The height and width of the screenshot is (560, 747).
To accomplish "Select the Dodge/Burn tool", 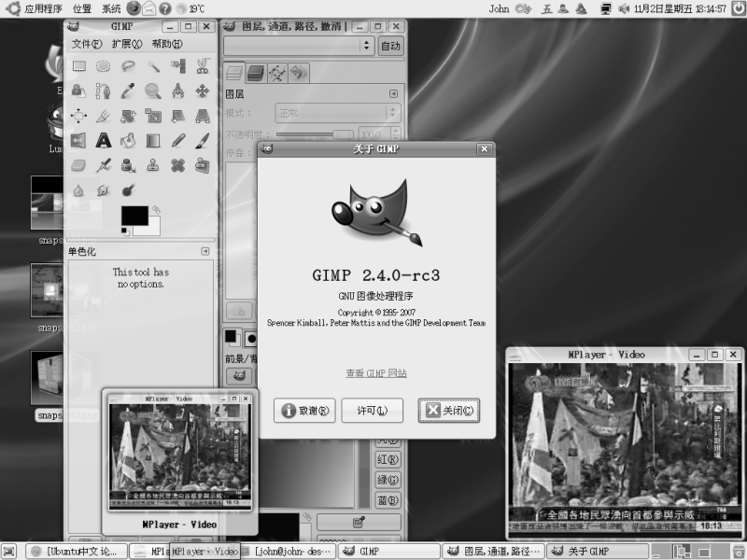I will 128,190.
